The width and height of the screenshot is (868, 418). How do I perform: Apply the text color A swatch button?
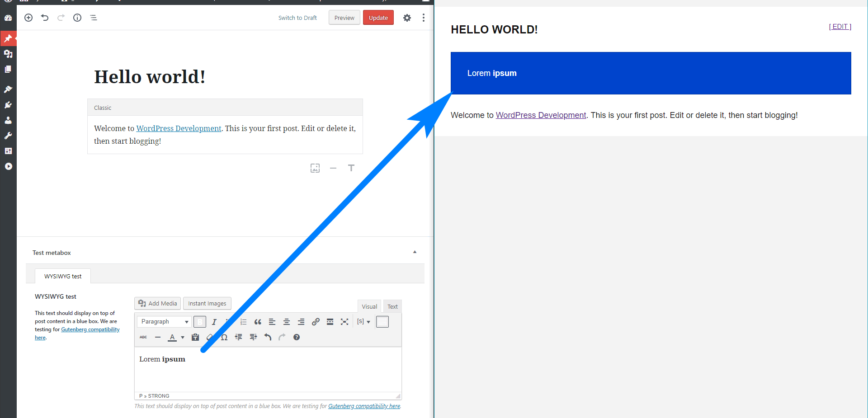[x=172, y=337]
